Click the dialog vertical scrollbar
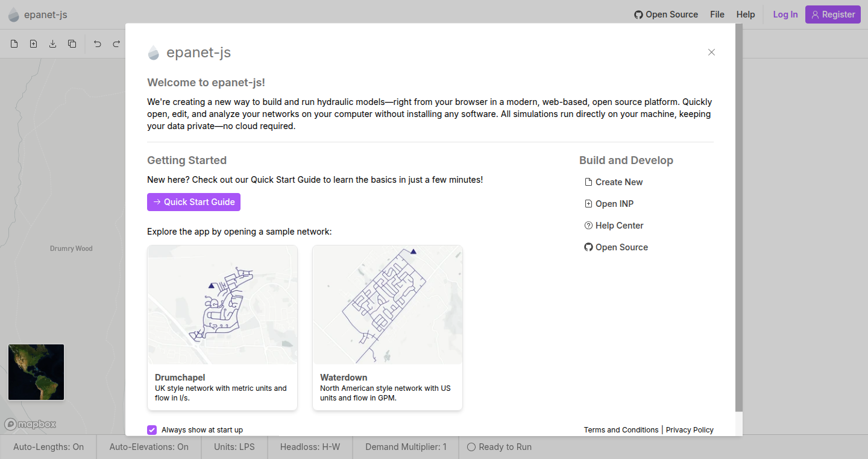Viewport: 868px width, 459px height. (x=739, y=218)
